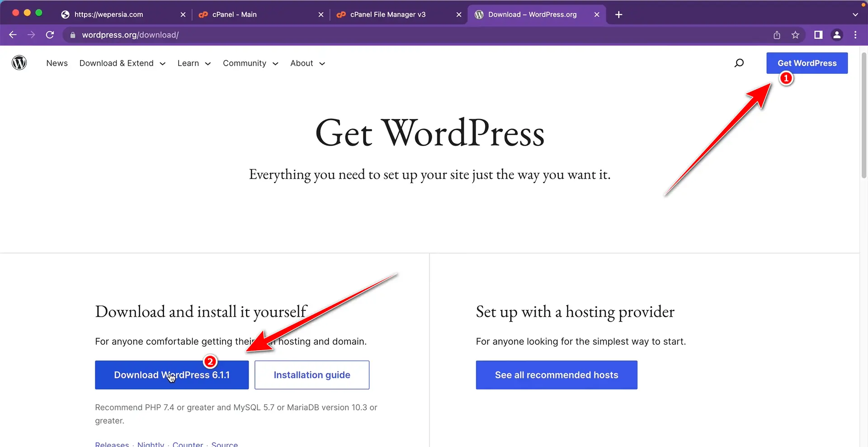
Task: Close the Download – WordPress.org tab
Action: (597, 14)
